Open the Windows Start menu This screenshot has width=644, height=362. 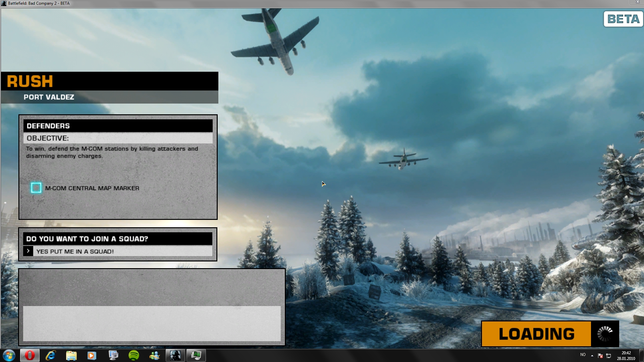9,355
